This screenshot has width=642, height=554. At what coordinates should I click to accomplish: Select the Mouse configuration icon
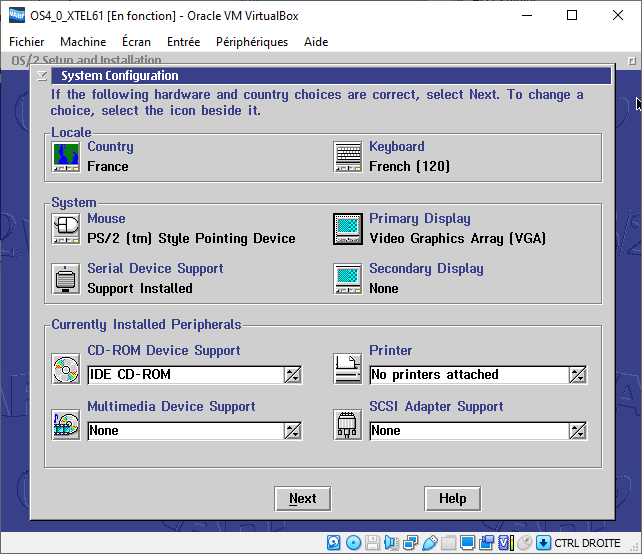tap(65, 229)
